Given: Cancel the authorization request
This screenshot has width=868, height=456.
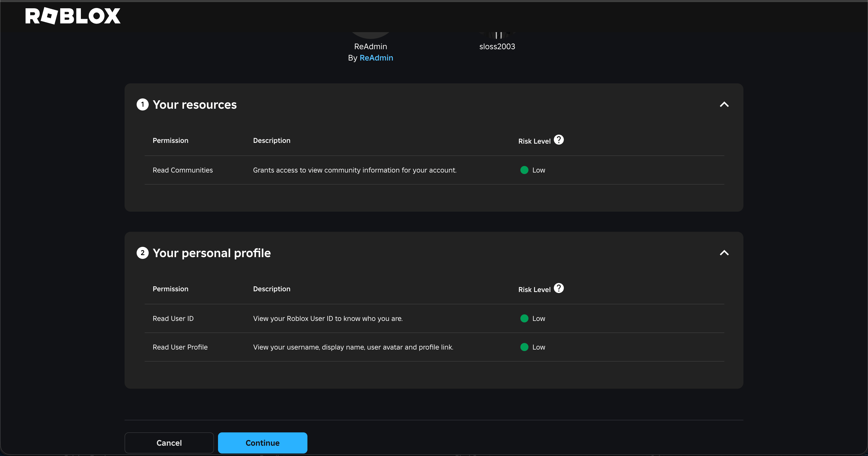Looking at the screenshot, I should tap(169, 443).
